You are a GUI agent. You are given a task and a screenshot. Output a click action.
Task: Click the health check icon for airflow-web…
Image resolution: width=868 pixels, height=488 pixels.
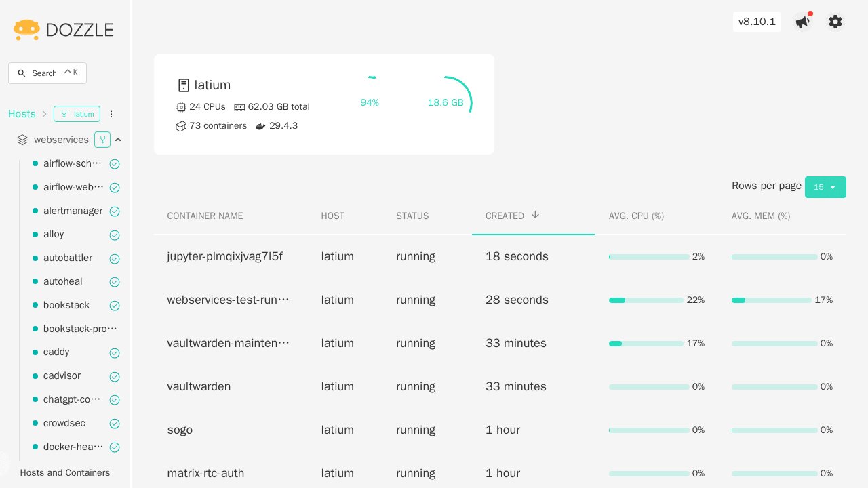point(115,188)
